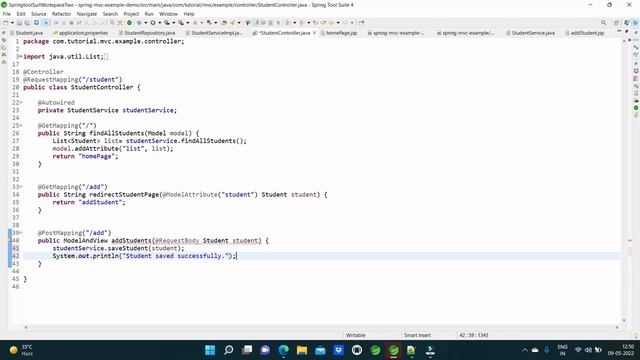Viewport: 640px width, 360px height.
Task: Open the Run button dropdown arrow
Action: 160,23
